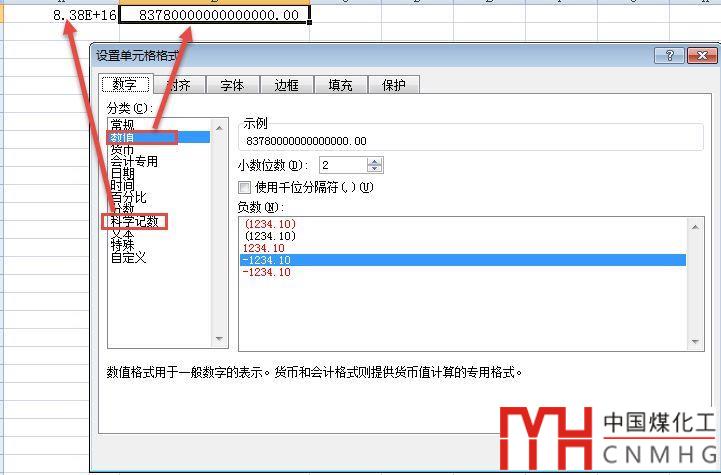This screenshot has width=721, height=475.
Task: Open the 边框 tab
Action: (x=286, y=85)
